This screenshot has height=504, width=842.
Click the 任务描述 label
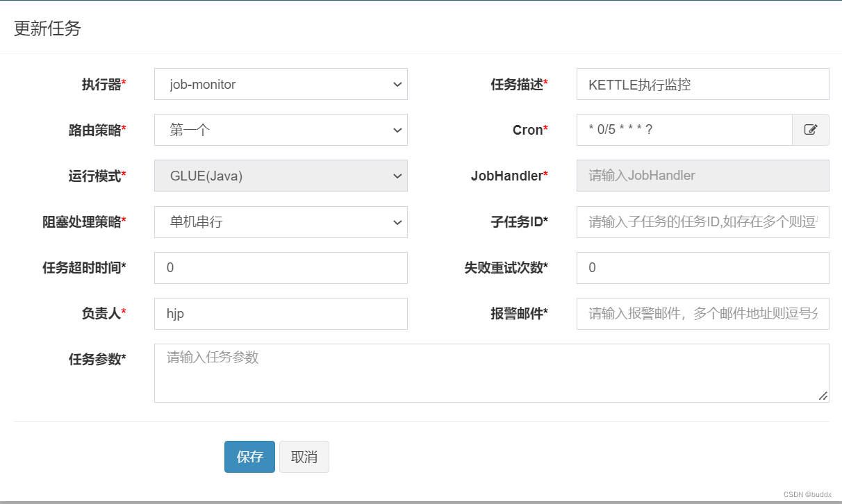click(520, 84)
